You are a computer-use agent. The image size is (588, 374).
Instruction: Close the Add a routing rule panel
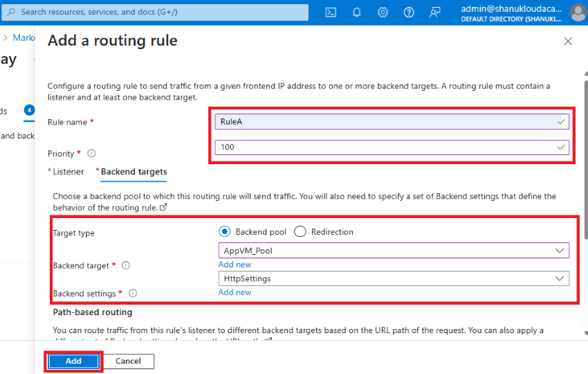pos(568,42)
